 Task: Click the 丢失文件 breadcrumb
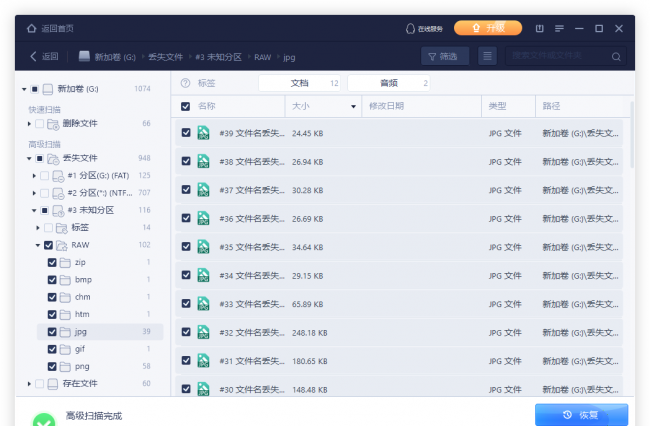point(165,57)
